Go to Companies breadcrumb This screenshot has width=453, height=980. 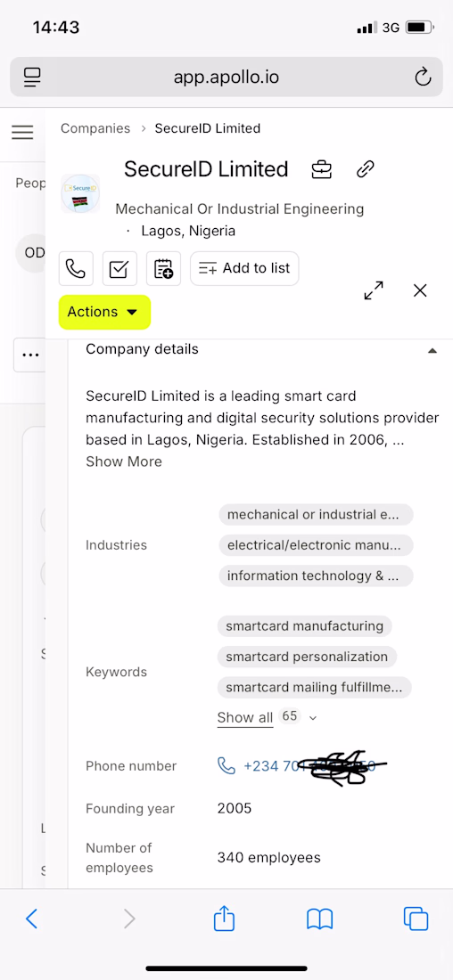95,129
